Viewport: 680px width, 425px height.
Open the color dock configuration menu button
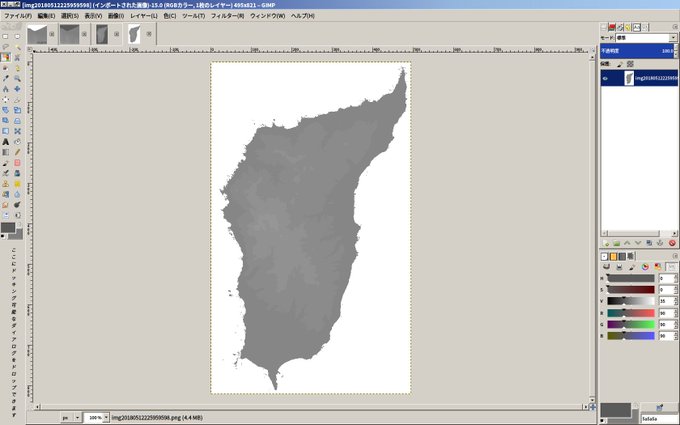tap(674, 256)
